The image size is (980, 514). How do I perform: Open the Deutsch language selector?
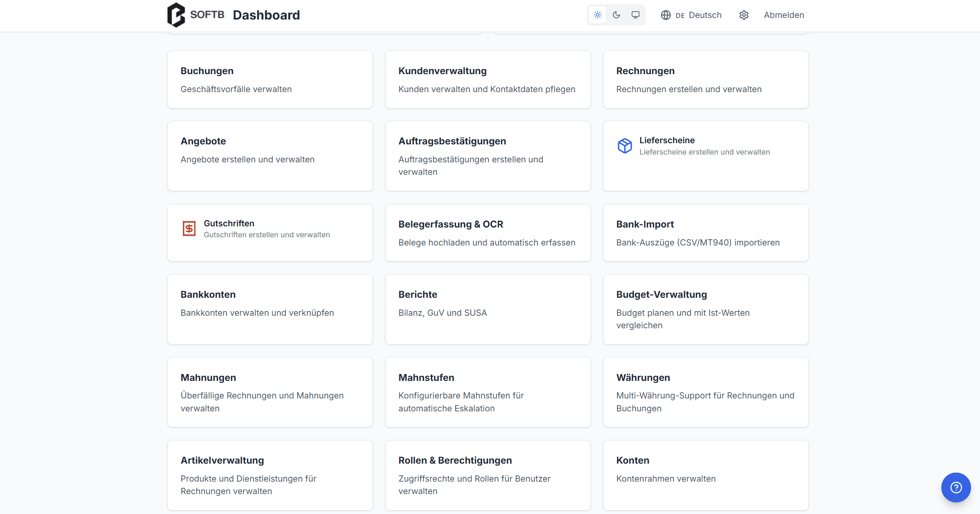click(x=698, y=15)
